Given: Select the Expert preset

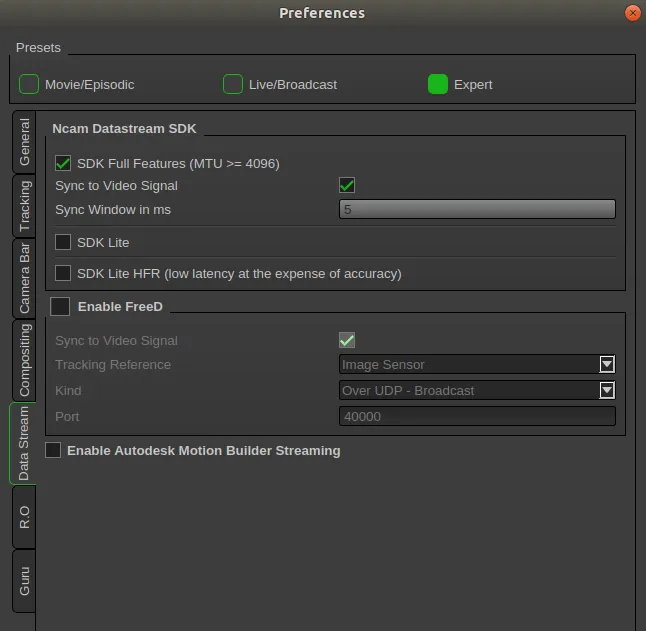Looking at the screenshot, I should (x=438, y=84).
